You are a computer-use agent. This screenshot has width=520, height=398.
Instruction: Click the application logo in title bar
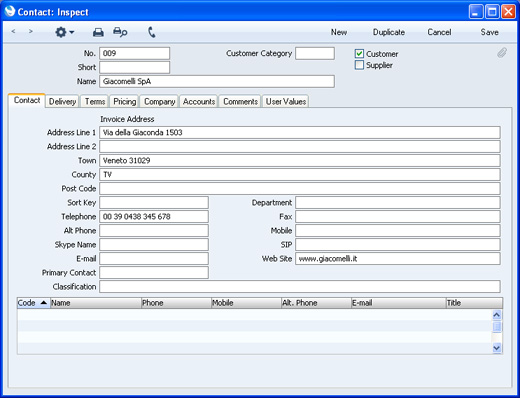[10, 11]
